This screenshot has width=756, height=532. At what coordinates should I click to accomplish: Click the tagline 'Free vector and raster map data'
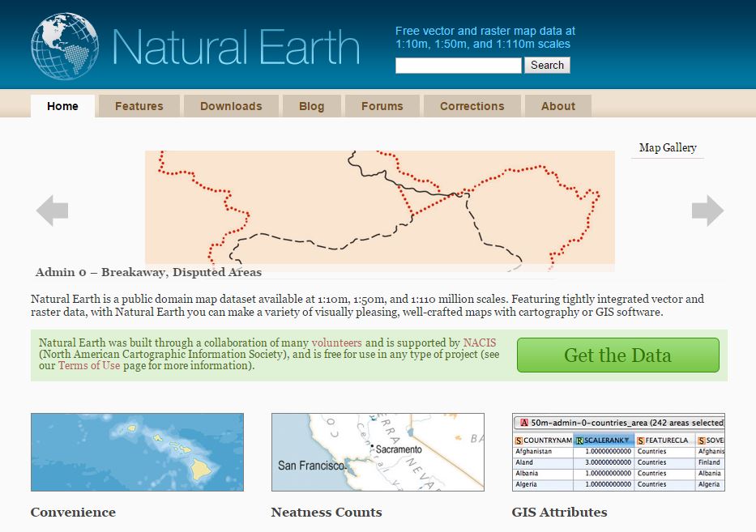coord(485,37)
